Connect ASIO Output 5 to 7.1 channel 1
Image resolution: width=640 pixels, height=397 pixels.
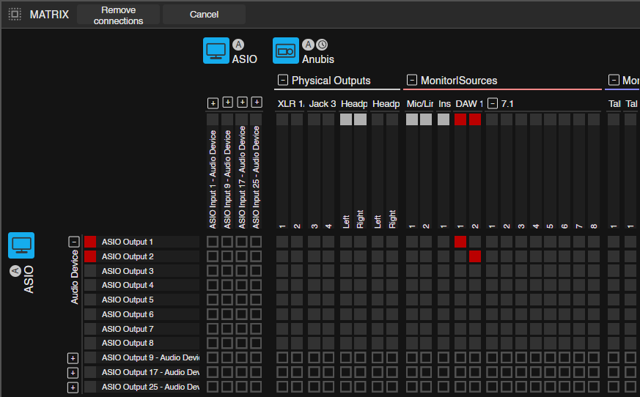[492, 299]
